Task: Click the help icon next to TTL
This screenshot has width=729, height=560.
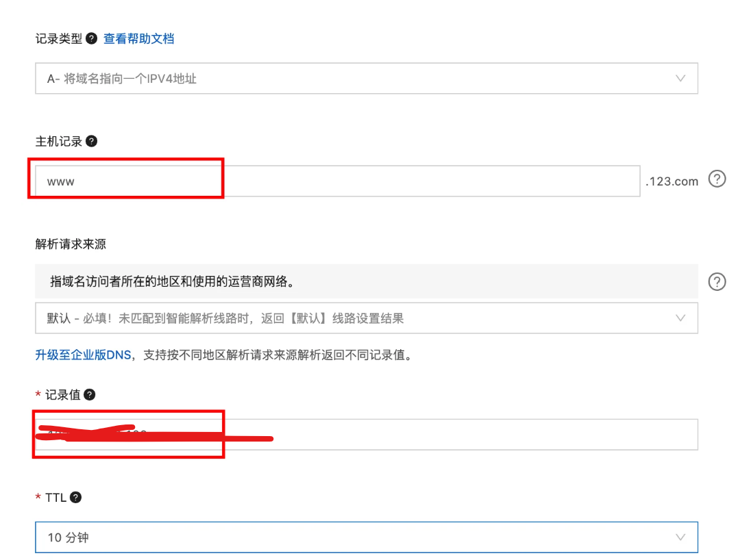Action: [x=75, y=498]
